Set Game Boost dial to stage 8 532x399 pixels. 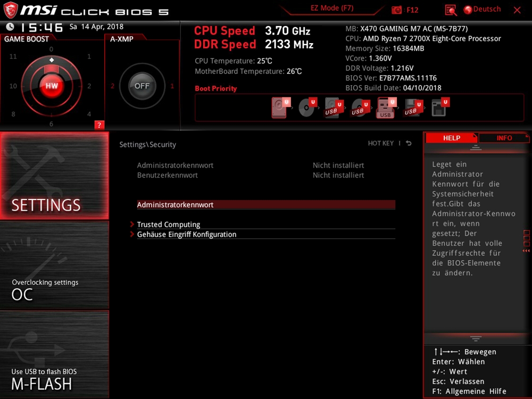13,114
